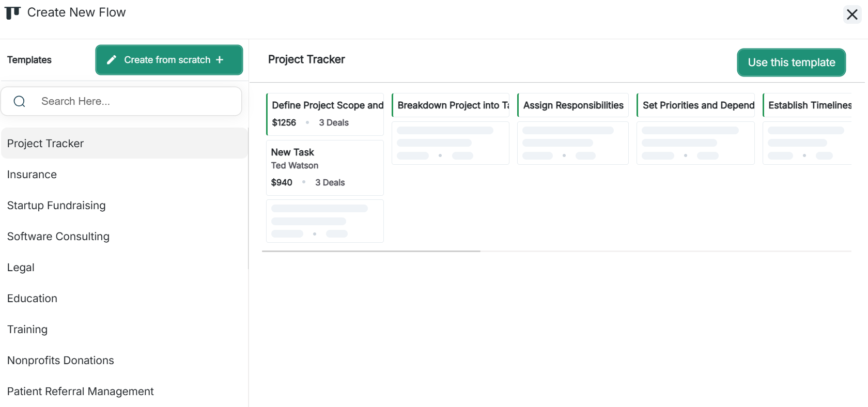
Task: Click the pencil icon on Create from scratch
Action: click(111, 60)
